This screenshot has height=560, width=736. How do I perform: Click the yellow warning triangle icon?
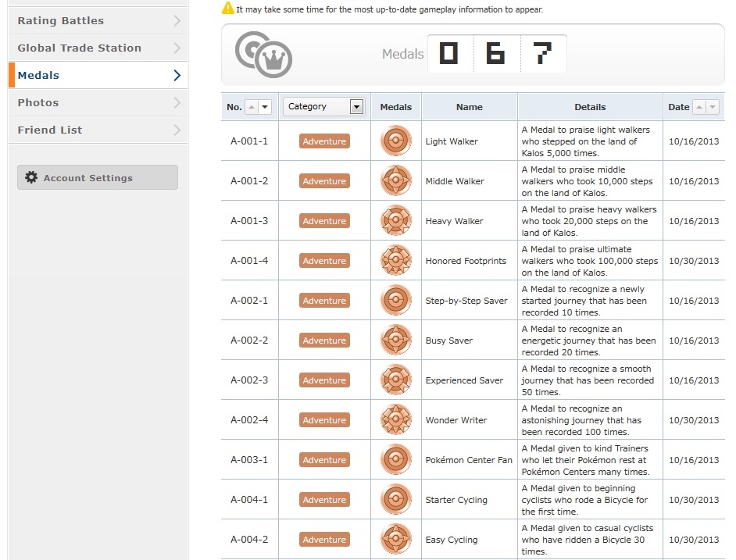(227, 9)
